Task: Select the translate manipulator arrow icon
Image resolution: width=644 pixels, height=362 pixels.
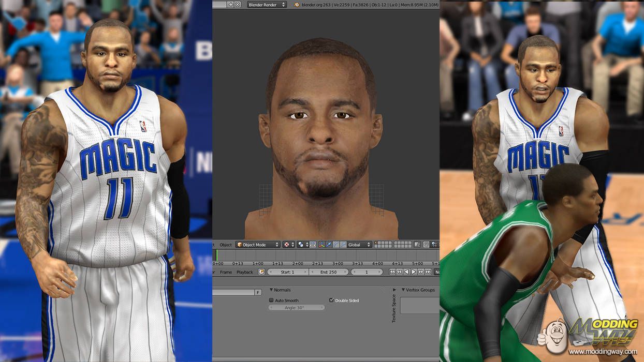Action: 329,245
